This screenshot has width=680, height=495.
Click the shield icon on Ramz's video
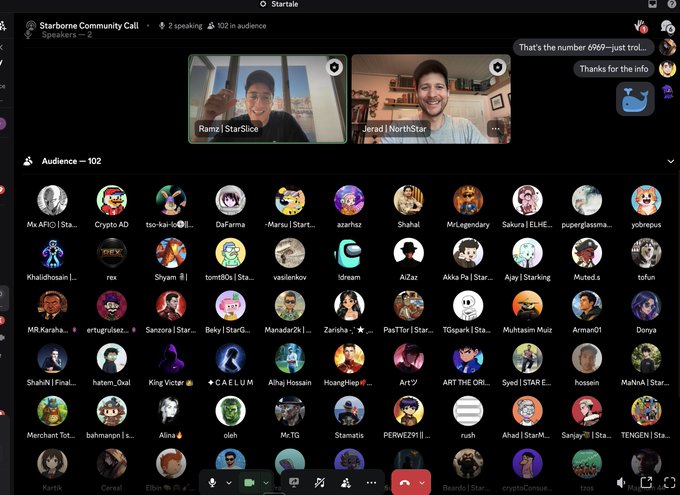pyautogui.click(x=334, y=67)
